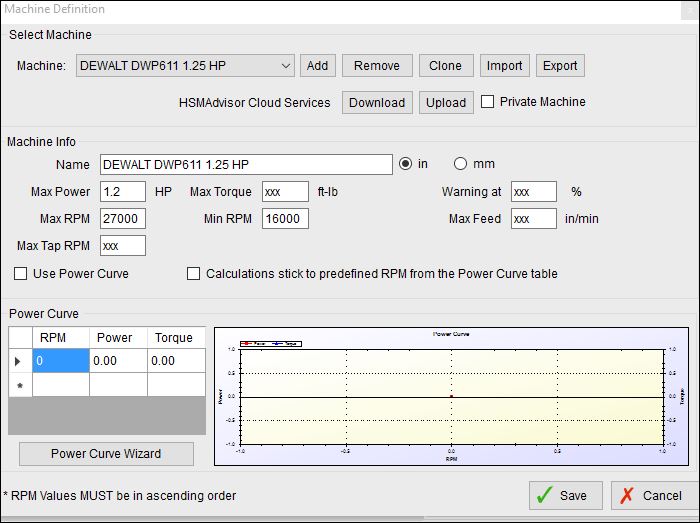Viewport: 700px width, 523px height.
Task: Click the Max Power input field
Action: click(x=123, y=192)
